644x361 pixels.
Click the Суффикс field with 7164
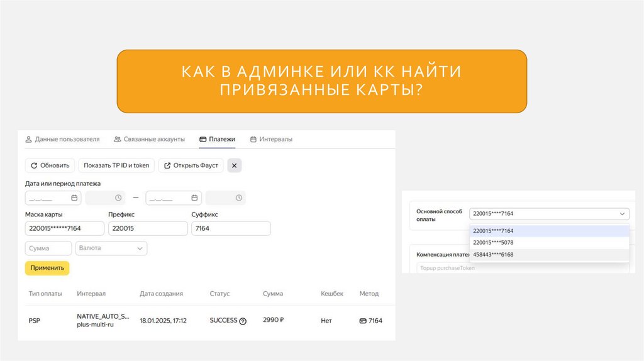(231, 228)
